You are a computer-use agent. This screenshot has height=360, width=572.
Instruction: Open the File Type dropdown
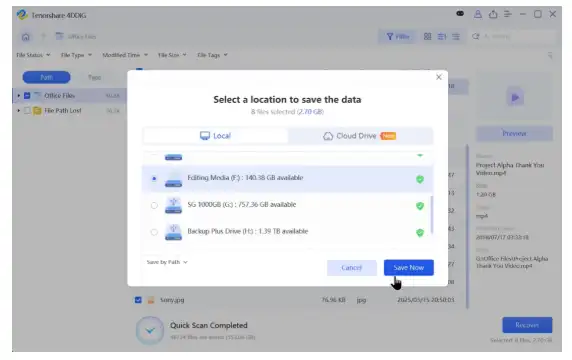[x=76, y=55]
